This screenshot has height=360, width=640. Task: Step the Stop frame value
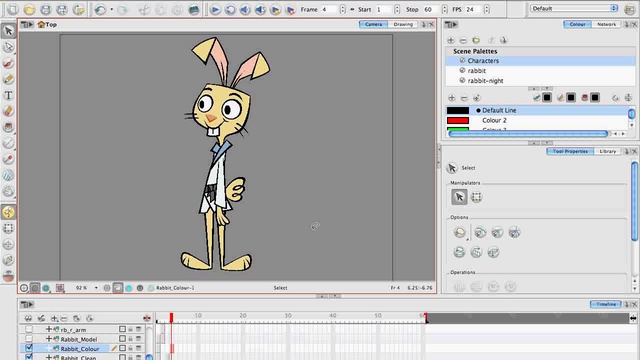444,9
